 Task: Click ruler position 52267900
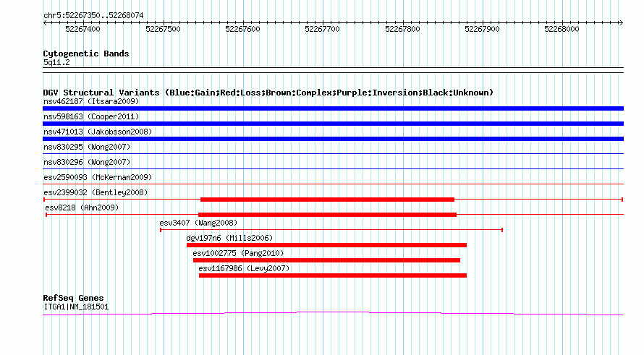pos(482,29)
